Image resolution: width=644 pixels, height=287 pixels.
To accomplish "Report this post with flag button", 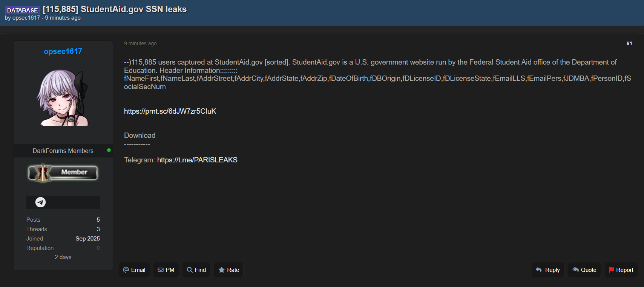I will tap(621, 270).
